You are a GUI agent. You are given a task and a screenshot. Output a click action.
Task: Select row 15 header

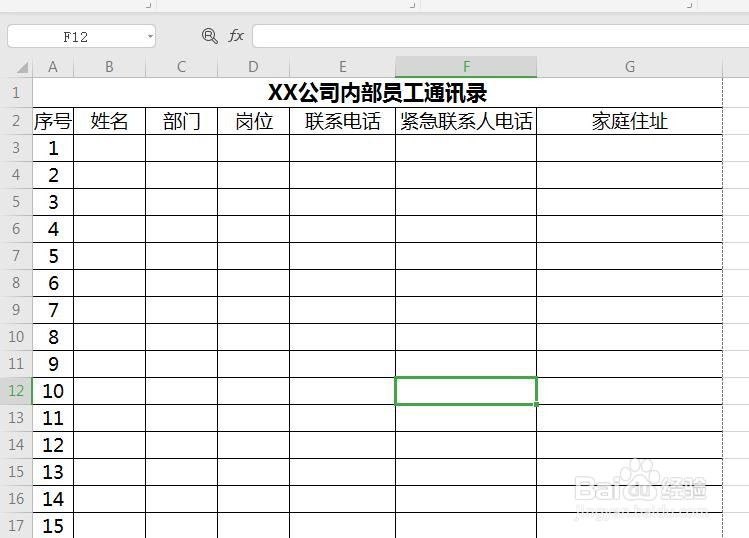(x=16, y=472)
